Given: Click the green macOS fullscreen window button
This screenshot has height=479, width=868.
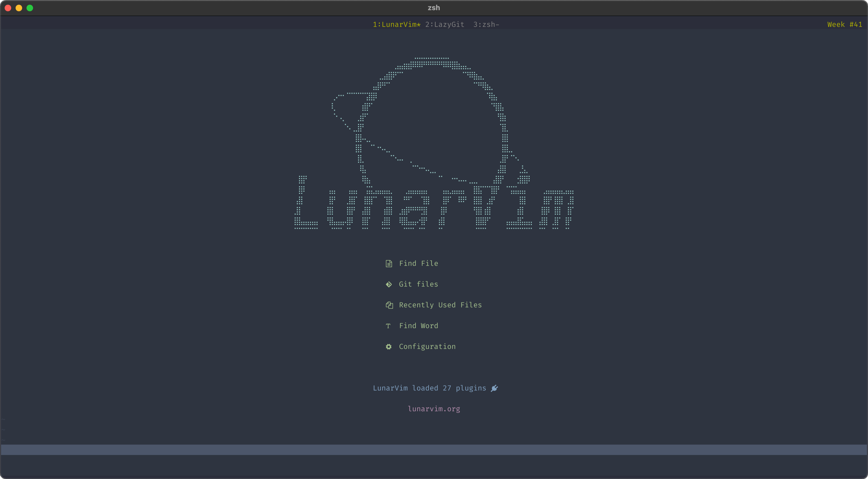Looking at the screenshot, I should point(30,8).
